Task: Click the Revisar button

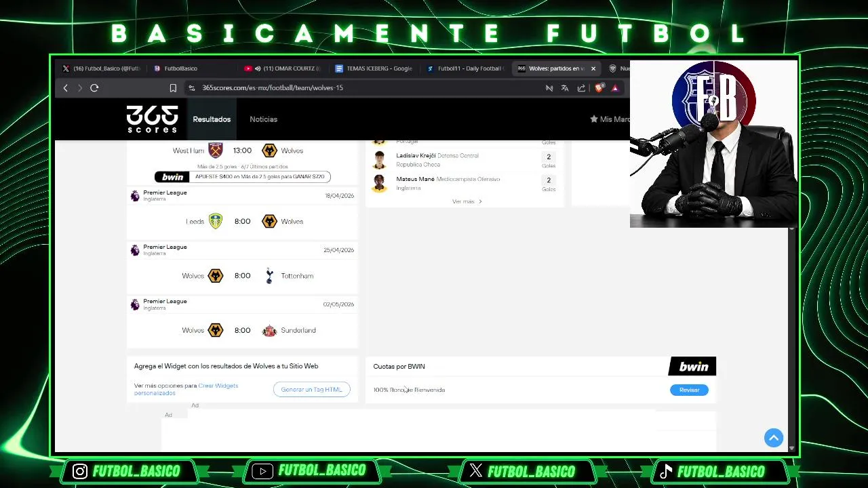Action: click(x=689, y=390)
